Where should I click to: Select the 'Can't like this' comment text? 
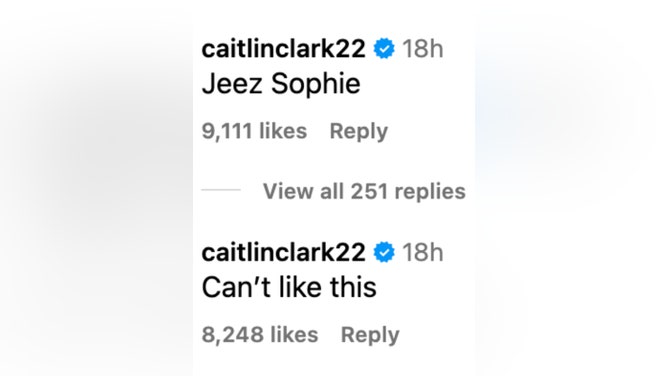(x=289, y=287)
